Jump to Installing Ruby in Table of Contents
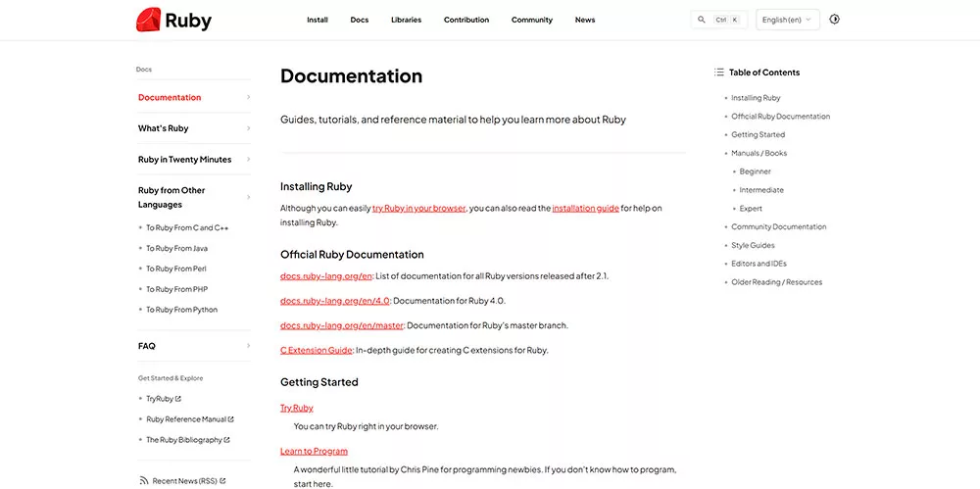The height and width of the screenshot is (489, 980). [756, 98]
